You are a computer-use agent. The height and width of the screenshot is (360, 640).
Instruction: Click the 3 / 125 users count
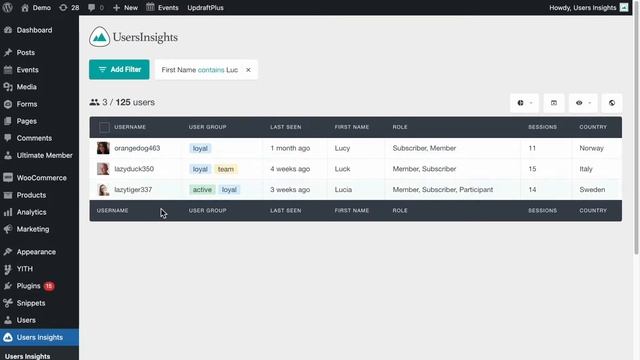pyautogui.click(x=122, y=102)
